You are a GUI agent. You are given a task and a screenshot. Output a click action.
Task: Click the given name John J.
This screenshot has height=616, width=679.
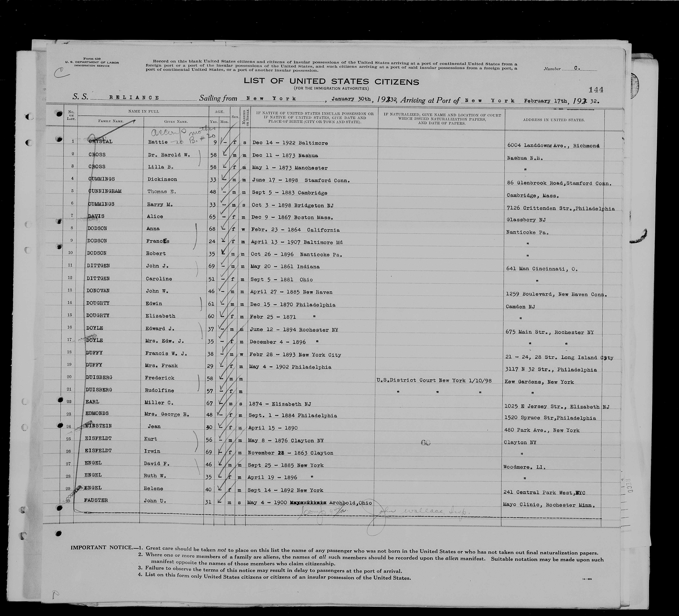[157, 266]
